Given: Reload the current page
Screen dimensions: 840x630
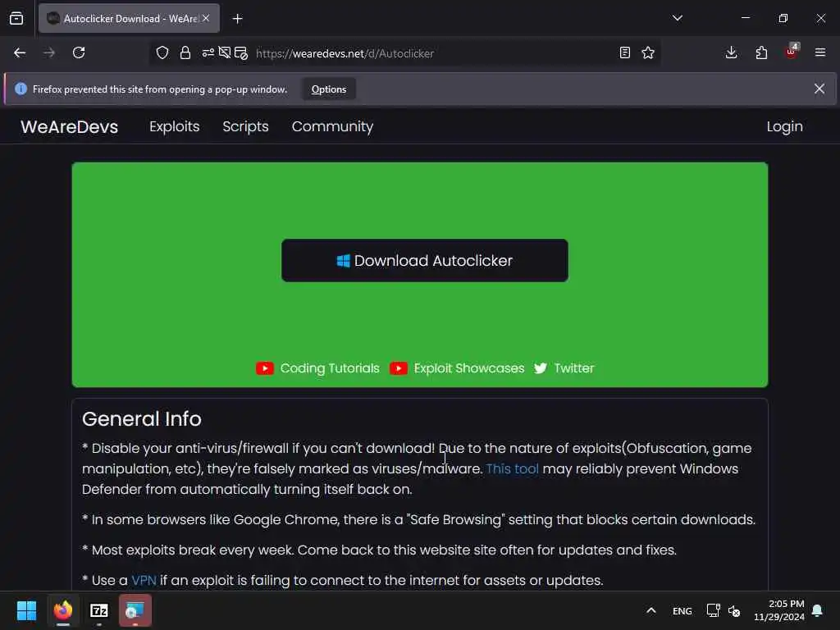Looking at the screenshot, I should (x=79, y=52).
